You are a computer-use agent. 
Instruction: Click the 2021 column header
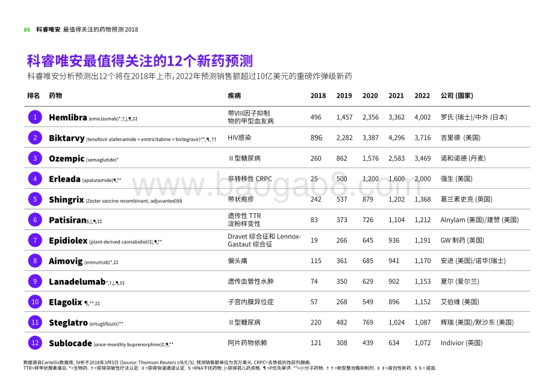[x=396, y=95]
